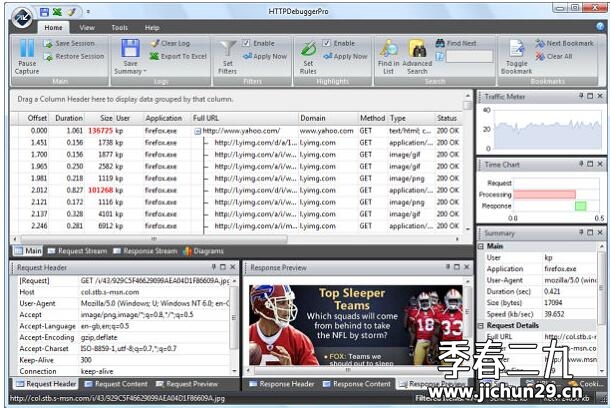
Task: Click the Export To Excel icon
Action: (154, 56)
